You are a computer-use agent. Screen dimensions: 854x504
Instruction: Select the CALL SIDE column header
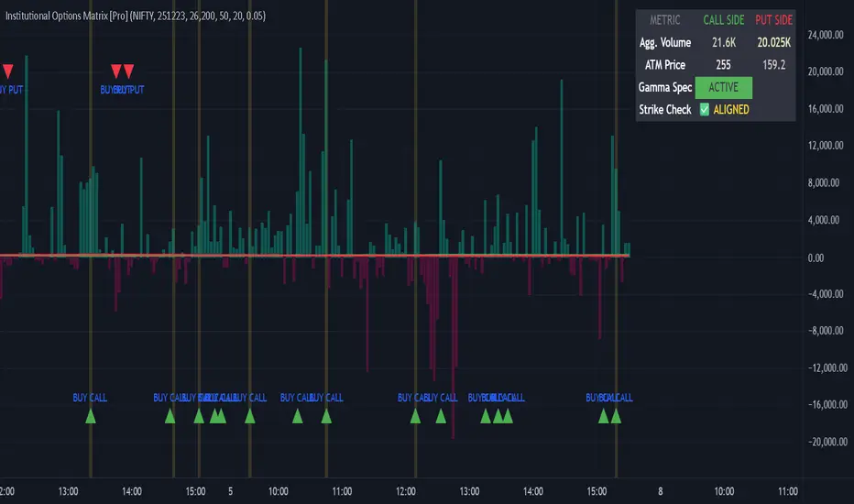(724, 20)
